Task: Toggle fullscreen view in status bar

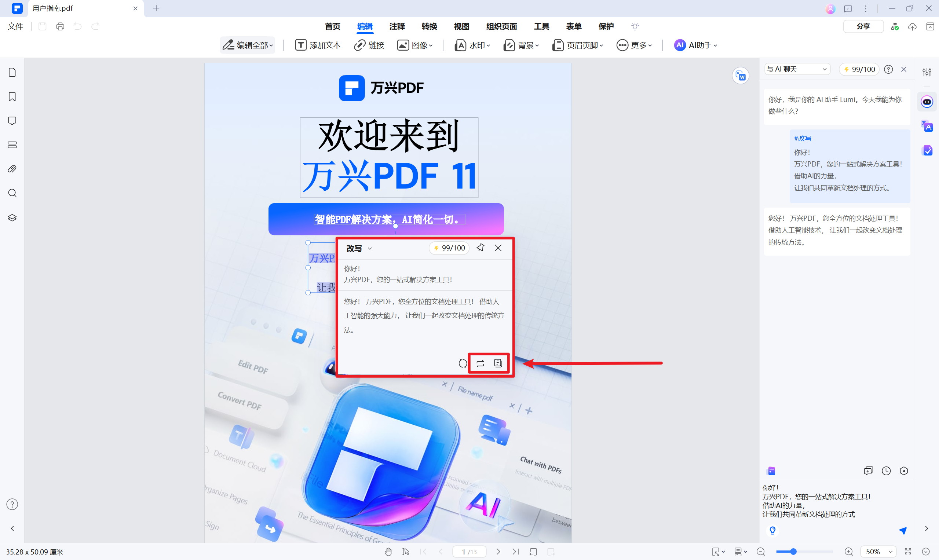Action: (x=908, y=552)
